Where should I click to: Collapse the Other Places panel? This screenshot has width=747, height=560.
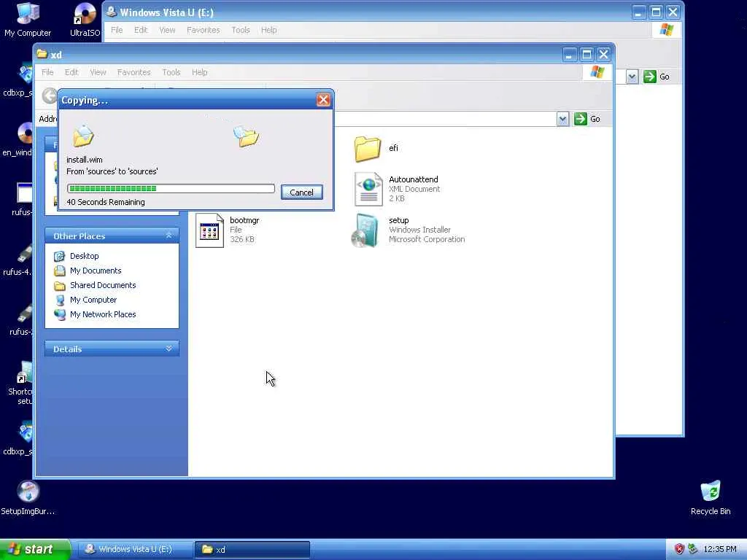click(169, 236)
